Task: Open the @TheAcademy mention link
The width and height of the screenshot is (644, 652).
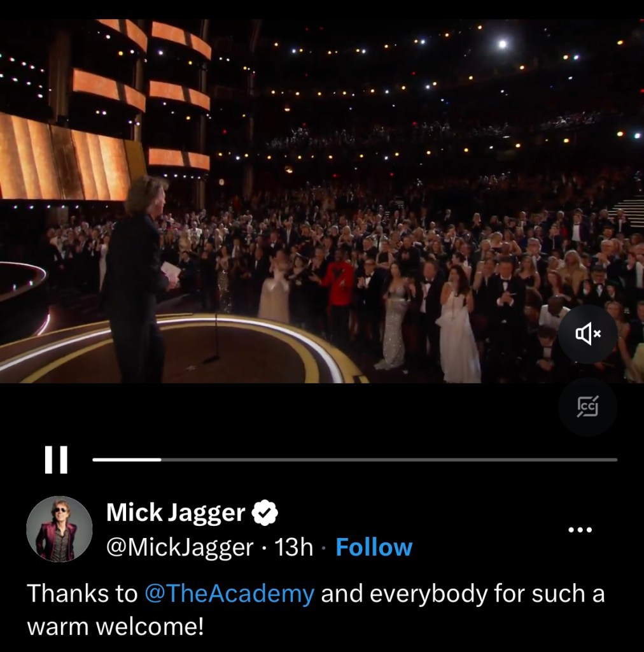Action: pos(229,593)
